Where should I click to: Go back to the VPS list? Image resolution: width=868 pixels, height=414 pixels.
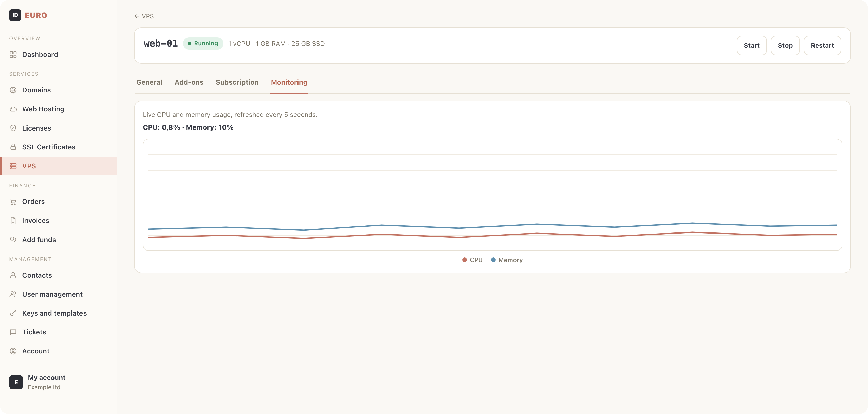point(144,16)
